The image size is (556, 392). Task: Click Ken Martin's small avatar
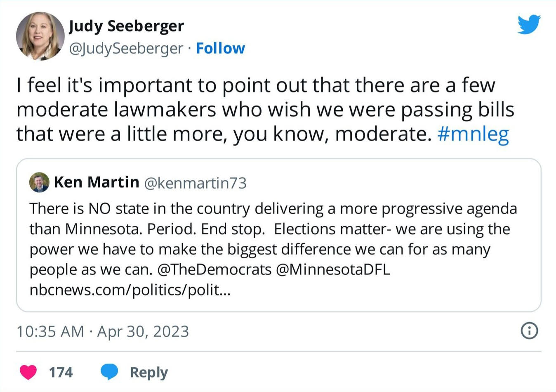pos(39,182)
